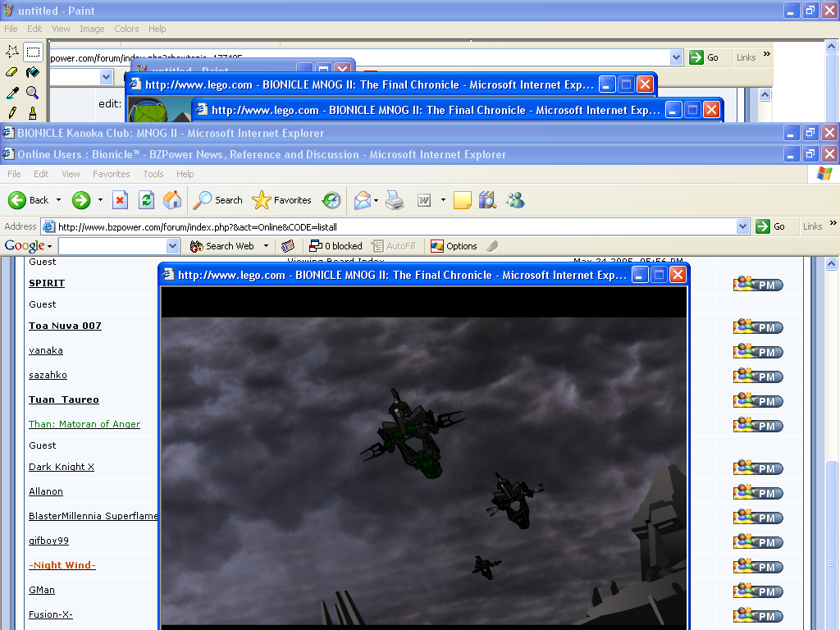Screen dimensions: 840x630
Task: Open the Internet Explorer Favorites menu
Action: (111, 174)
